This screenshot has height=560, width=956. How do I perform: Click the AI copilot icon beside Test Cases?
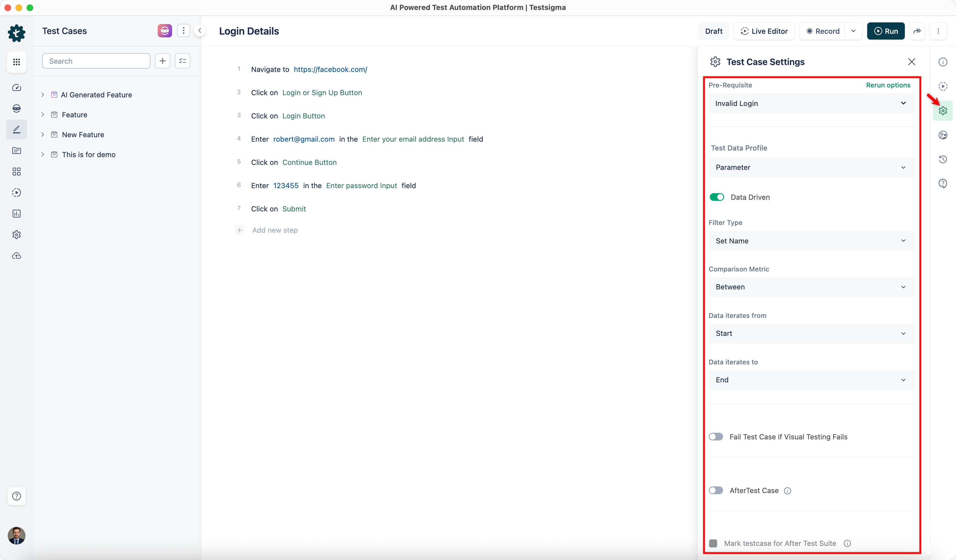(165, 31)
